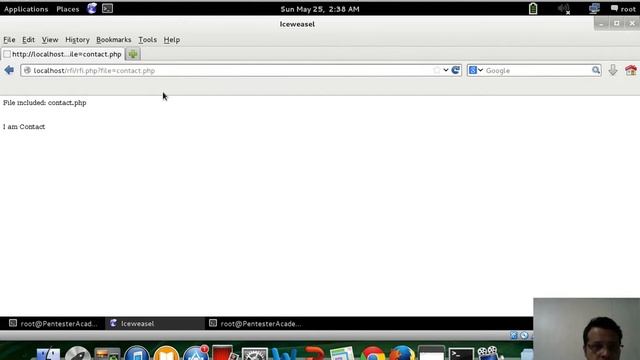Open the Help menu
Image resolution: width=640 pixels, height=360 pixels.
(x=171, y=40)
